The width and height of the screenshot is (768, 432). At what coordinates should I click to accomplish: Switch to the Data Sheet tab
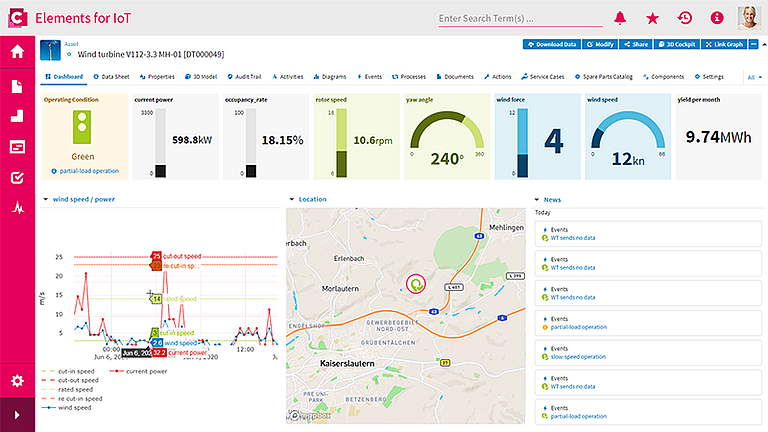(112, 77)
